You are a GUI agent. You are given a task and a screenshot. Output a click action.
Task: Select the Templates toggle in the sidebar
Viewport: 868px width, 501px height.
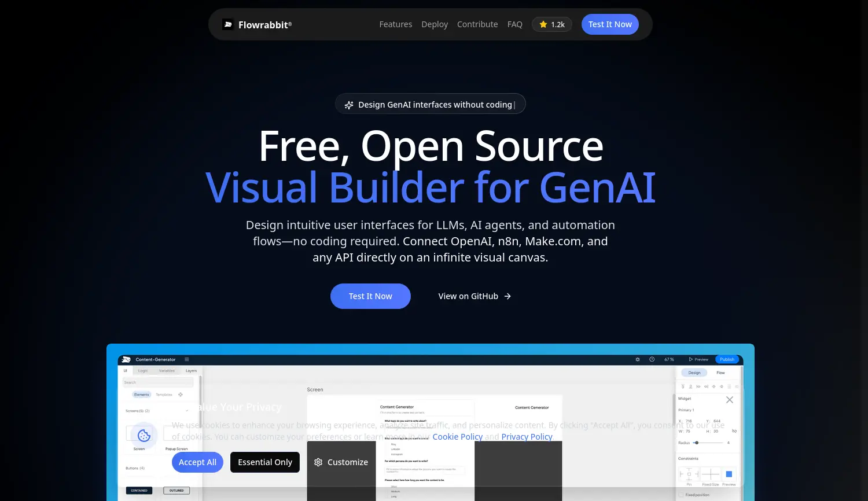[x=164, y=395]
